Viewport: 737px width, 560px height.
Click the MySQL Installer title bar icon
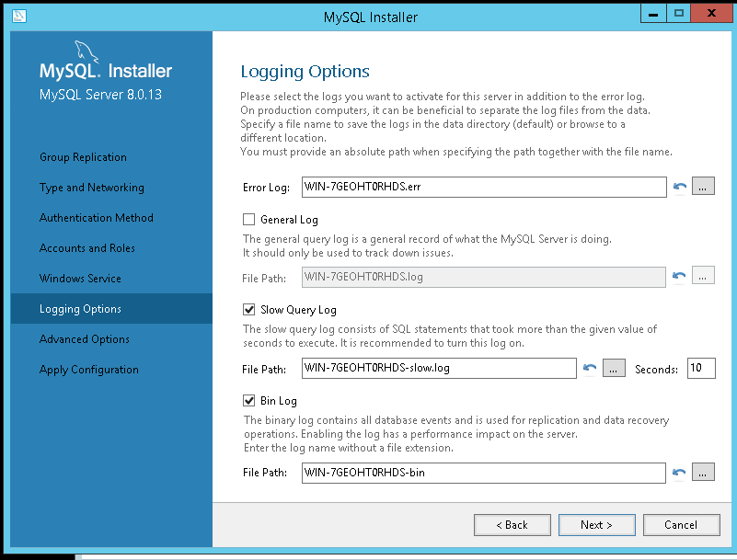click(19, 16)
